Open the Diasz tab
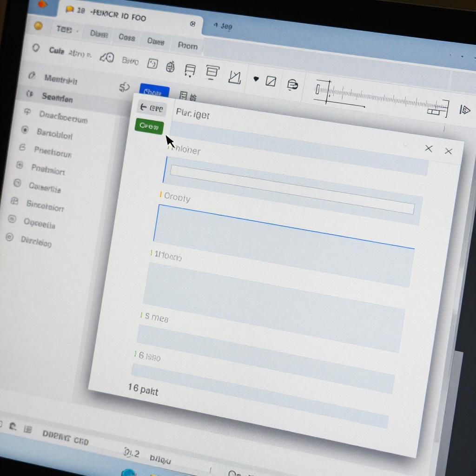Viewport: 476px width, 476px height. tap(99, 33)
